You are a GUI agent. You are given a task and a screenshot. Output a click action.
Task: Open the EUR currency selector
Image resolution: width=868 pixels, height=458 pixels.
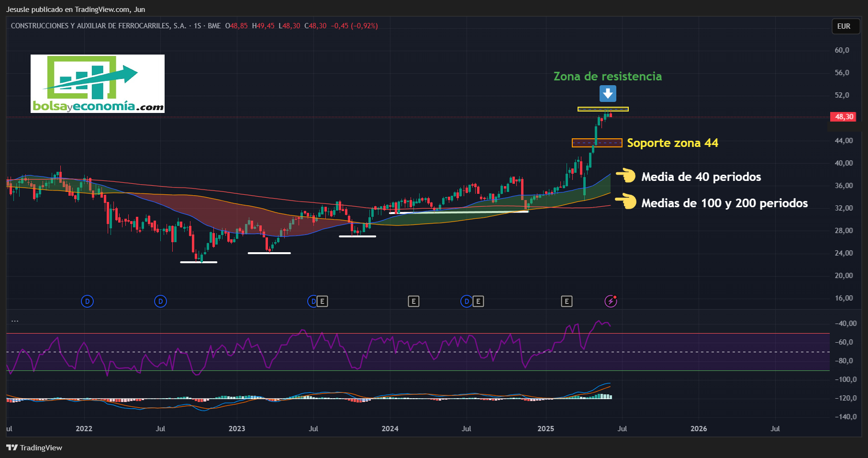[x=844, y=26]
